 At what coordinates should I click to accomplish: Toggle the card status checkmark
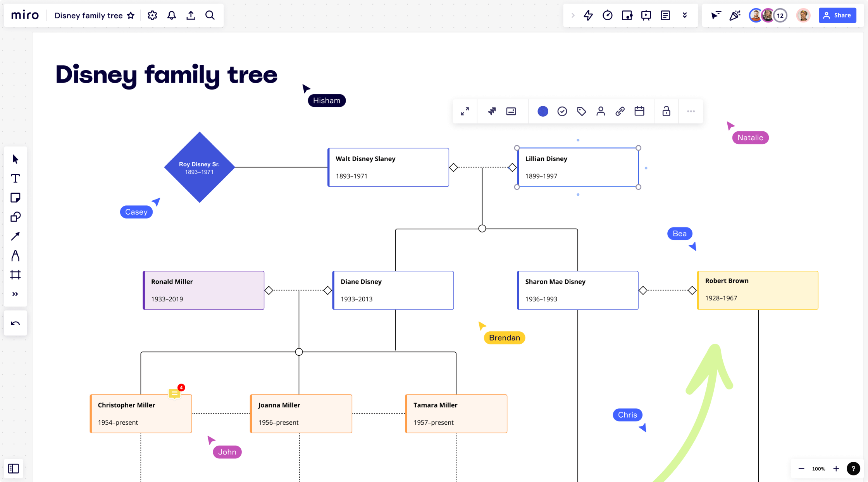pyautogui.click(x=562, y=112)
